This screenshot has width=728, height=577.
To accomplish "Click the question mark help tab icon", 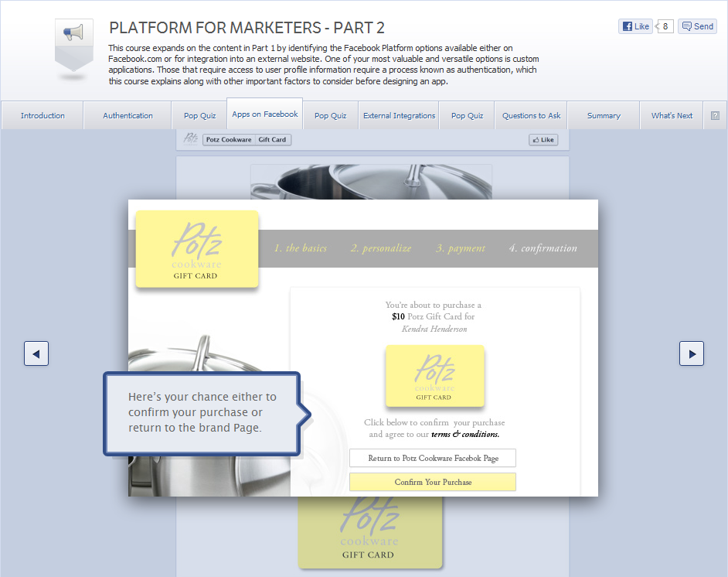I will (x=715, y=116).
